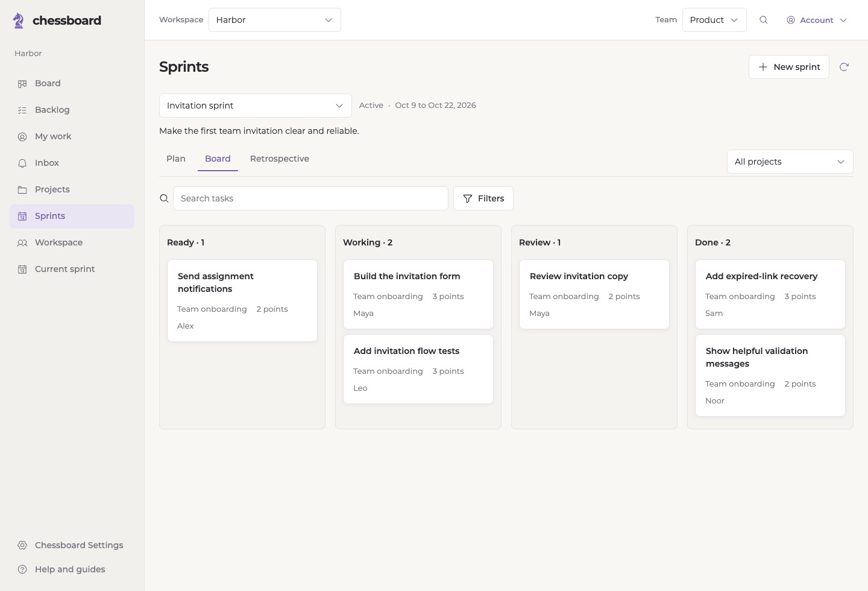Switch to the Retrospective tab
The image size is (868, 591).
click(280, 159)
